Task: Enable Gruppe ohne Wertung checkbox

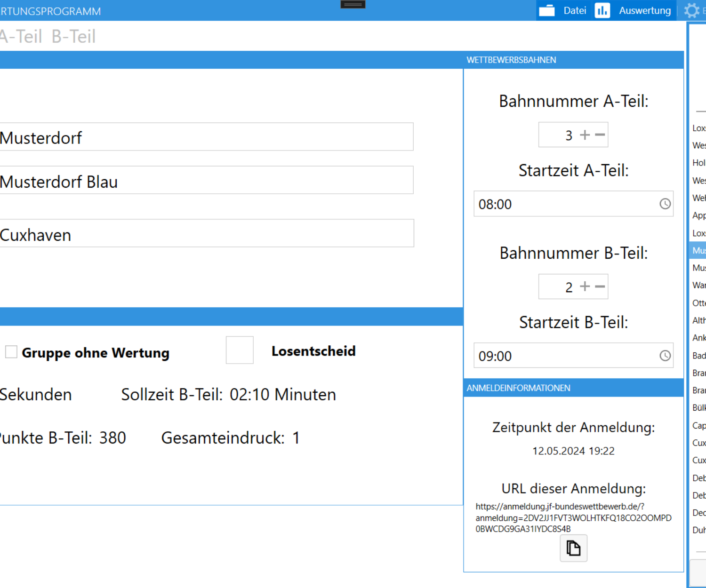Action: click(x=11, y=352)
